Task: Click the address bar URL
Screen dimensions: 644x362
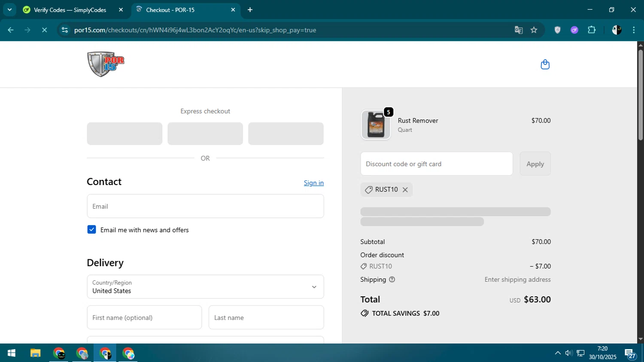Action: (x=195, y=30)
